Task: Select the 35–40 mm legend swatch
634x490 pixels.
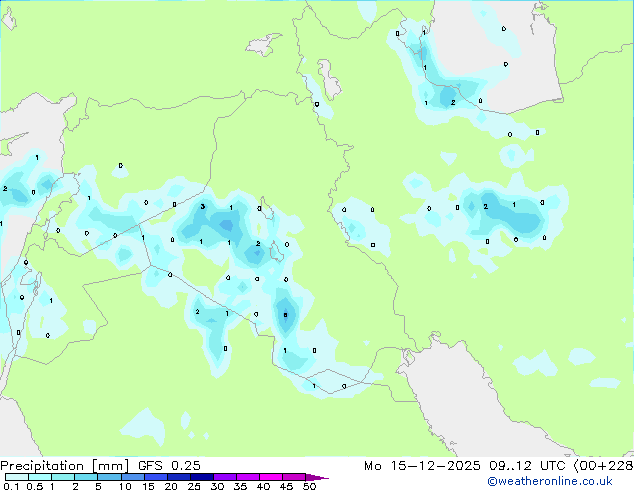Action: tap(248, 477)
